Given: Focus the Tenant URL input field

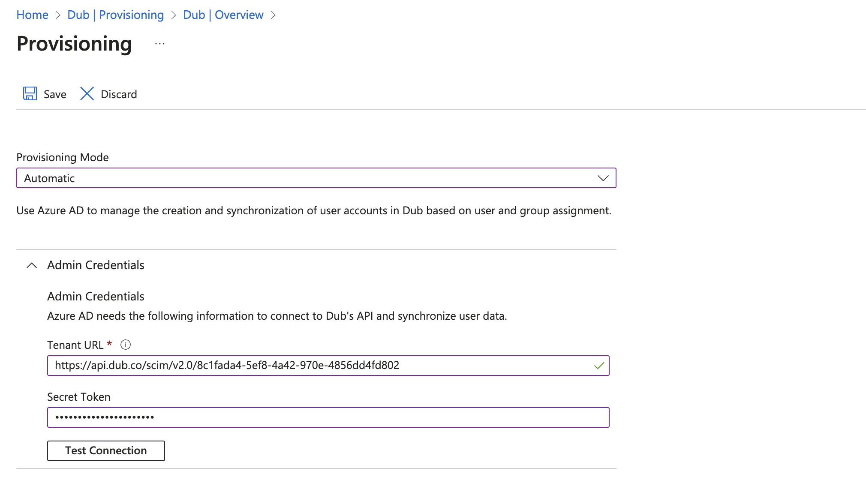Looking at the screenshot, I should (x=328, y=366).
